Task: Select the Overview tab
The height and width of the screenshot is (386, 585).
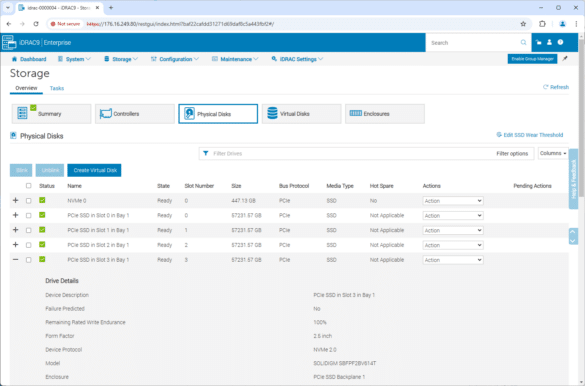Action: 26,88
